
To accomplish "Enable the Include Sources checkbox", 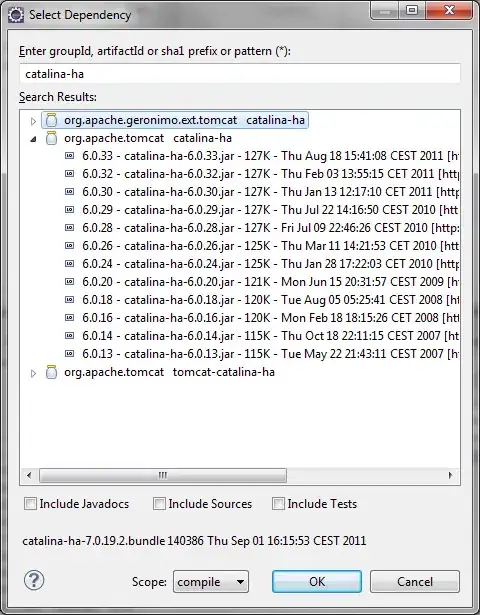I will click(159, 504).
